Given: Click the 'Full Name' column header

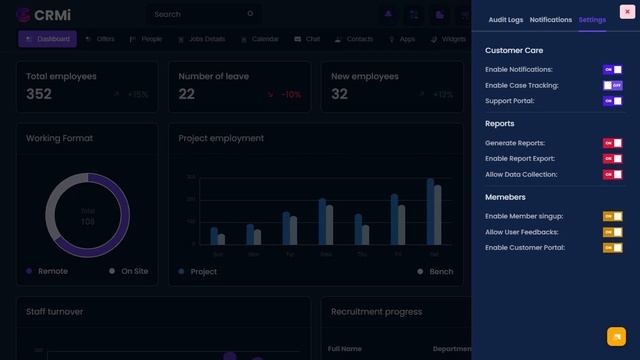Looking at the screenshot, I should click(x=344, y=349).
